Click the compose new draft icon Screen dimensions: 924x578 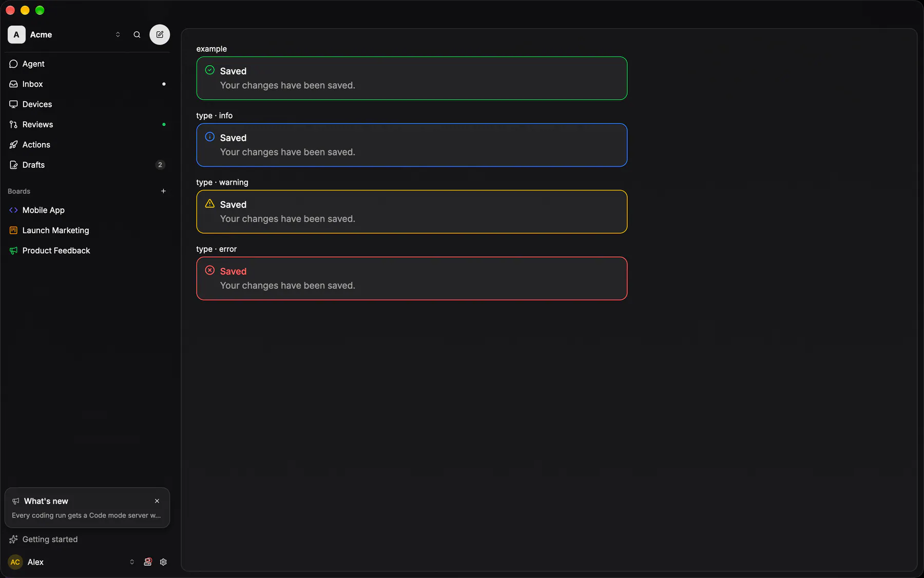[160, 35]
